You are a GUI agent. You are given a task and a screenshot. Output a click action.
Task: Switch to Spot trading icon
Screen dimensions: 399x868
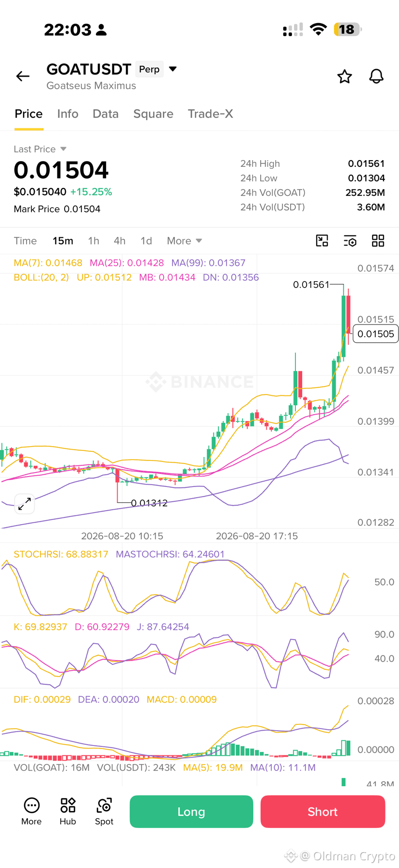point(104,812)
